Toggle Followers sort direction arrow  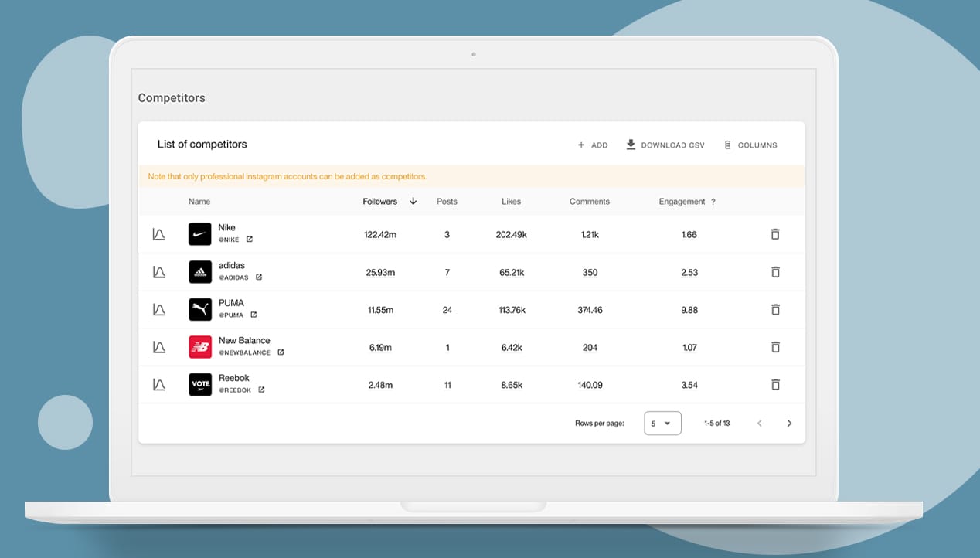[413, 202]
